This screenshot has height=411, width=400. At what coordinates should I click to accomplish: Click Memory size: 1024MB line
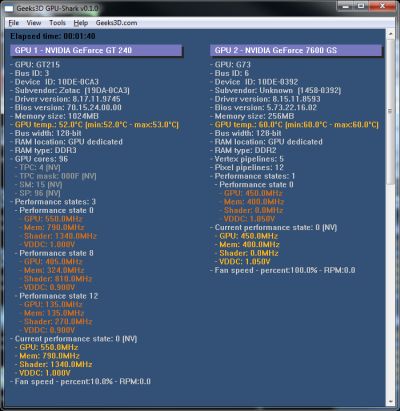pyautogui.click(x=55, y=116)
